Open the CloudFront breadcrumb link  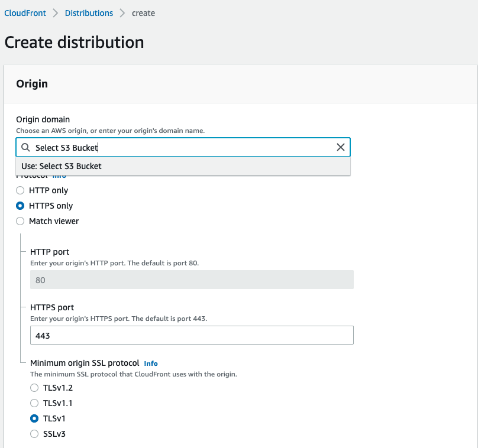[x=25, y=13]
